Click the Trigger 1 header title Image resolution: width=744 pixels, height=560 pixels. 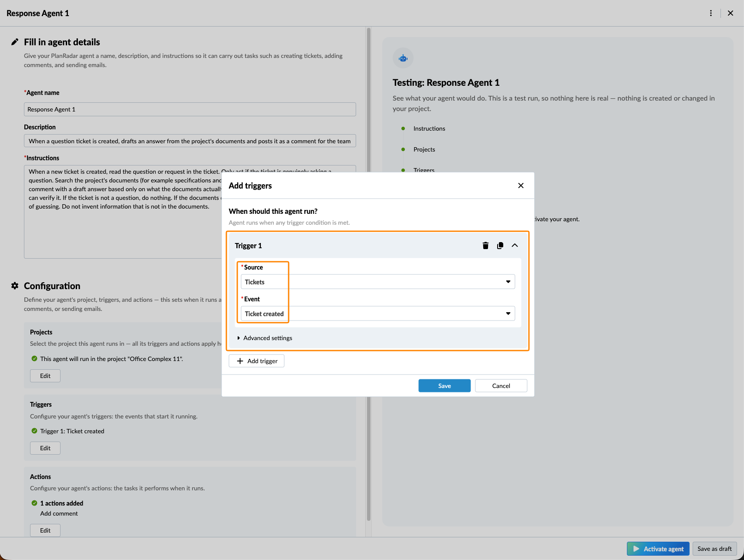coord(248,246)
